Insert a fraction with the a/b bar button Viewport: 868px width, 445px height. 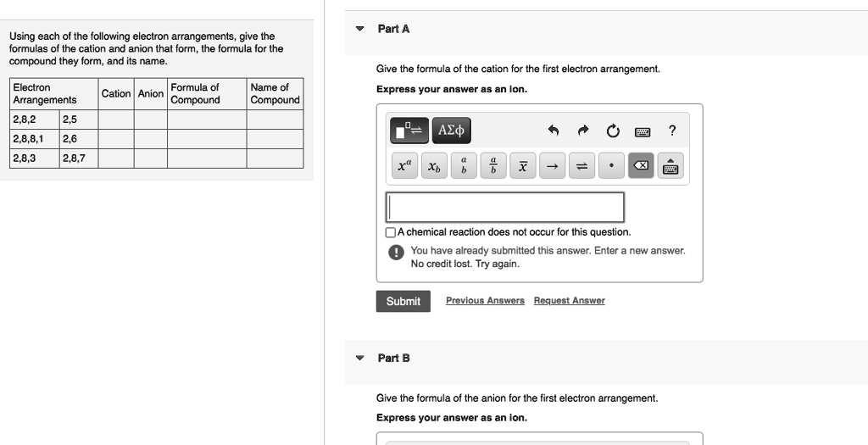click(493, 167)
